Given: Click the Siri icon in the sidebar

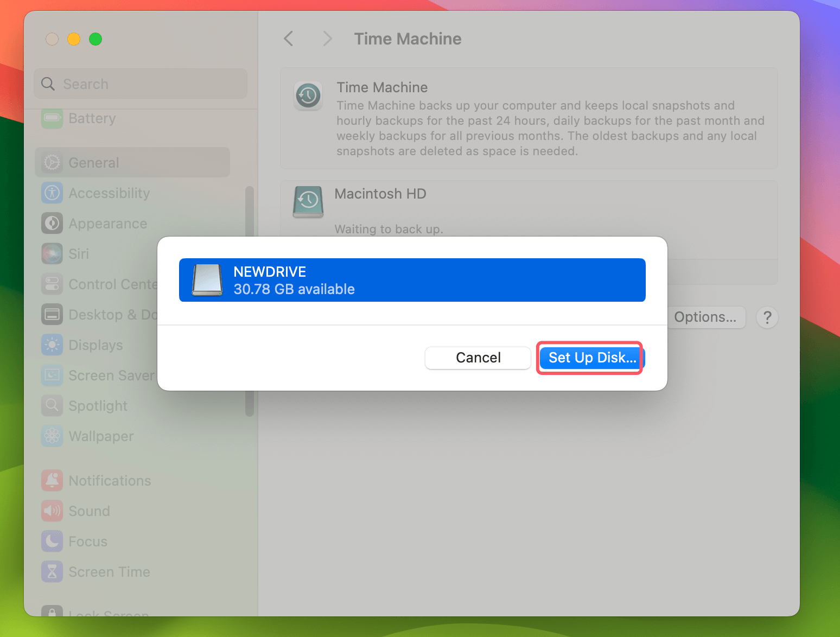Looking at the screenshot, I should tap(52, 253).
